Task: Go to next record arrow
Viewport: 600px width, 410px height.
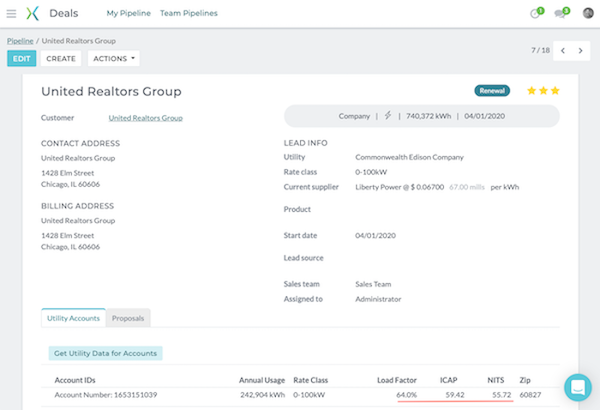Action: [x=580, y=51]
